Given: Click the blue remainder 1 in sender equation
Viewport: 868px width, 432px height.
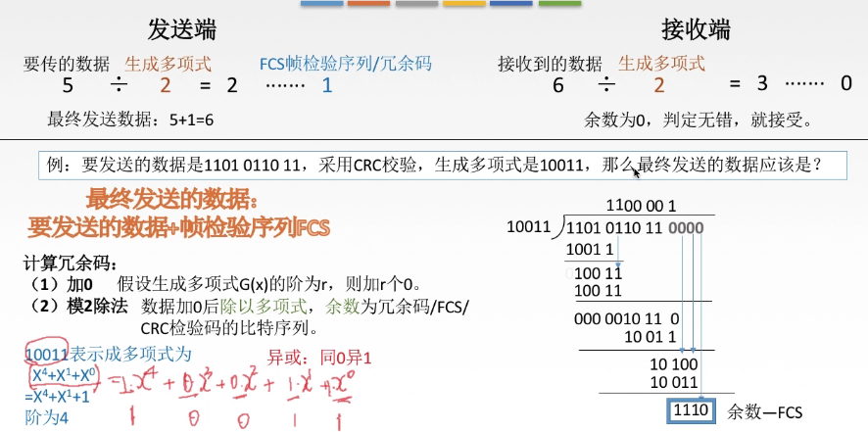Looking at the screenshot, I should tap(326, 86).
